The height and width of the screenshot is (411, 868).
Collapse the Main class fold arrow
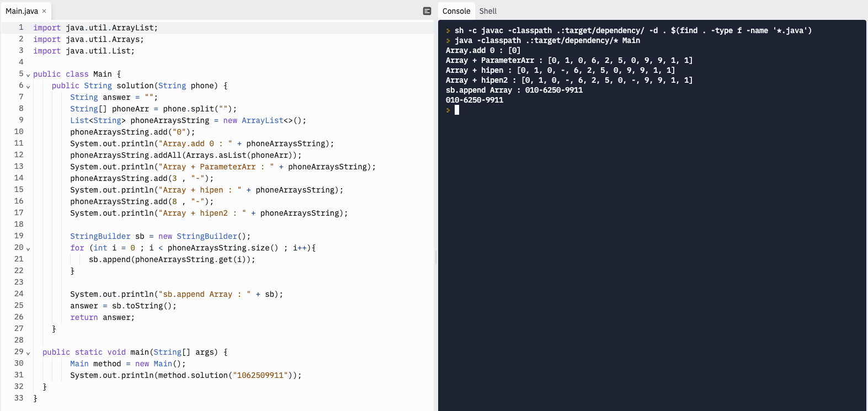[x=28, y=75]
